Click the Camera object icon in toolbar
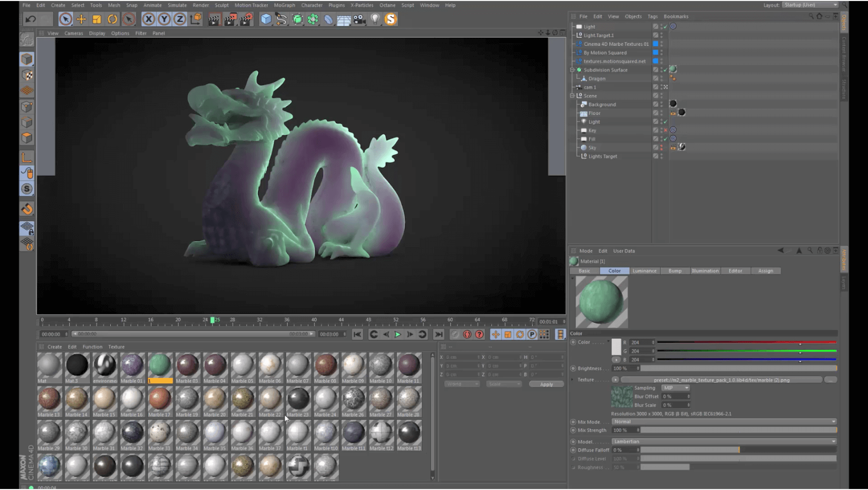This screenshot has width=868, height=490. (x=360, y=19)
